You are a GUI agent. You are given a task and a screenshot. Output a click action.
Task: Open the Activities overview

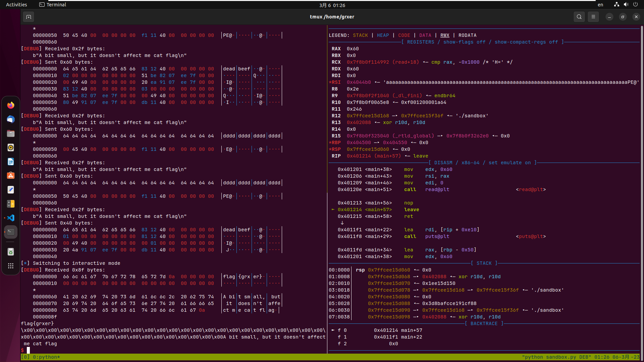(x=16, y=5)
